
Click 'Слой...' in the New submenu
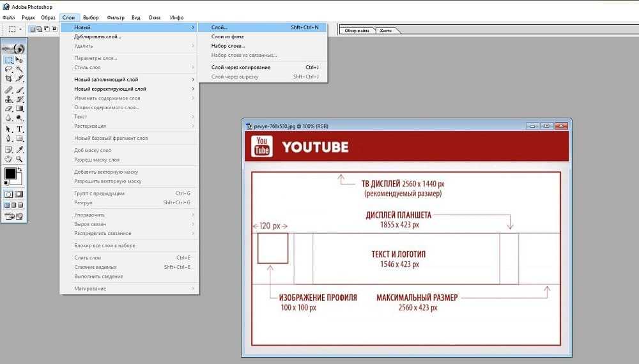pos(219,27)
